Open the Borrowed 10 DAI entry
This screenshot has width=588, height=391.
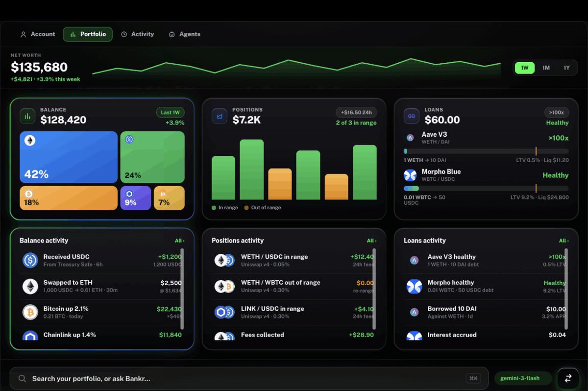click(486, 312)
